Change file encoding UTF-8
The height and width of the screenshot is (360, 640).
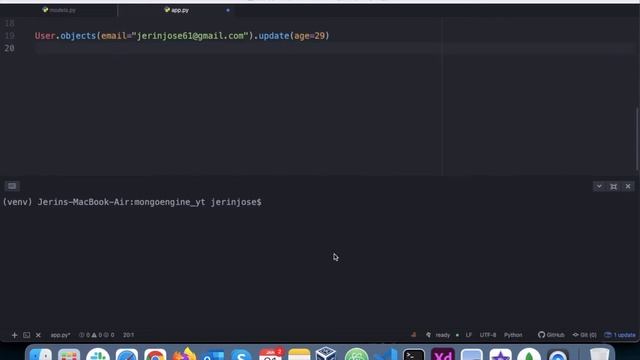point(488,335)
